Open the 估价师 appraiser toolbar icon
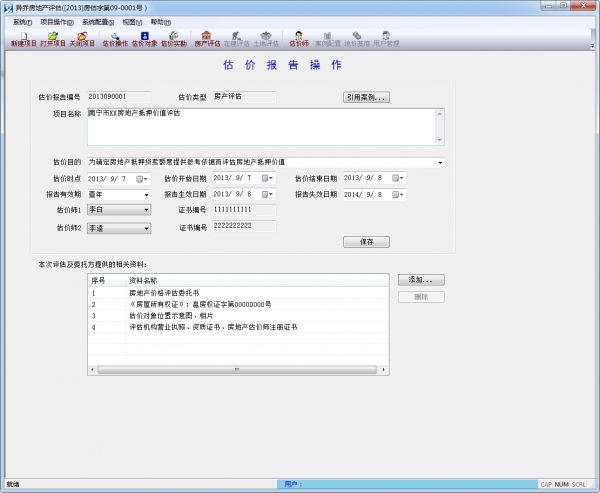Screen dimensions: 600x493 (299, 39)
